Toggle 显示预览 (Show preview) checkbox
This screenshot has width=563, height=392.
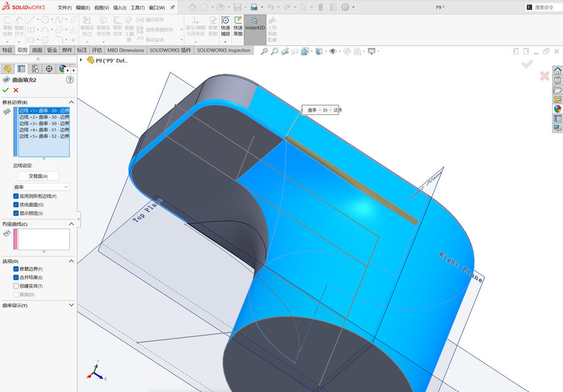pyautogui.click(x=16, y=213)
